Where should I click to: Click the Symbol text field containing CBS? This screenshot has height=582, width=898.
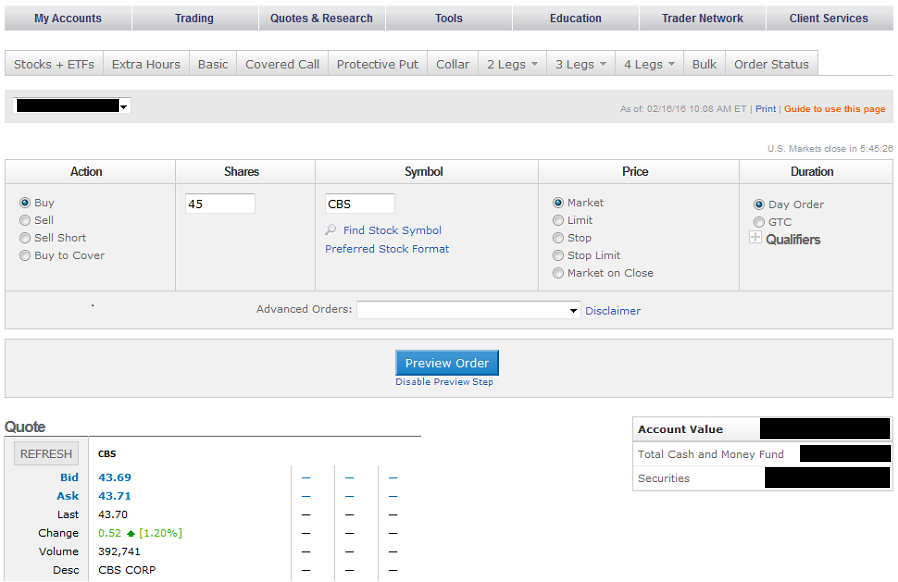[359, 204]
